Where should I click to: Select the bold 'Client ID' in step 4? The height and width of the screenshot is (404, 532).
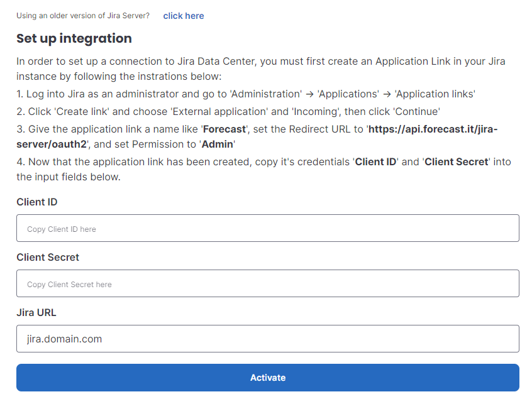pos(375,161)
